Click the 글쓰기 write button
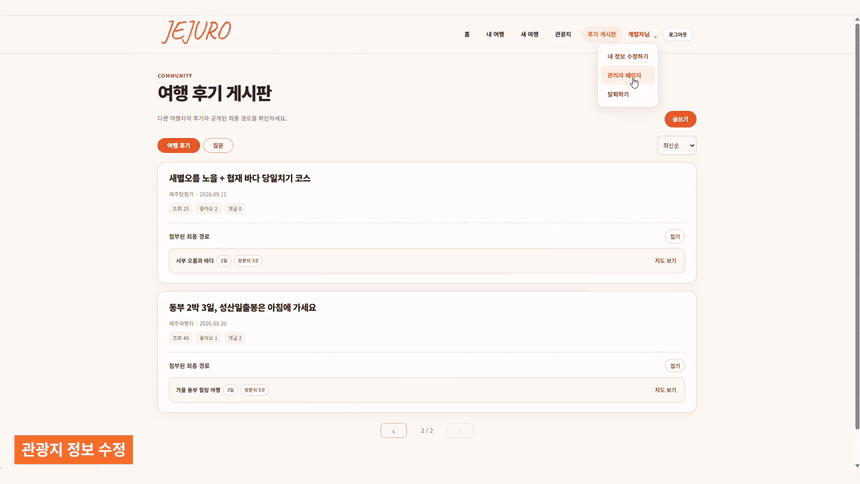Viewport: 860px width, 484px height. coord(680,119)
